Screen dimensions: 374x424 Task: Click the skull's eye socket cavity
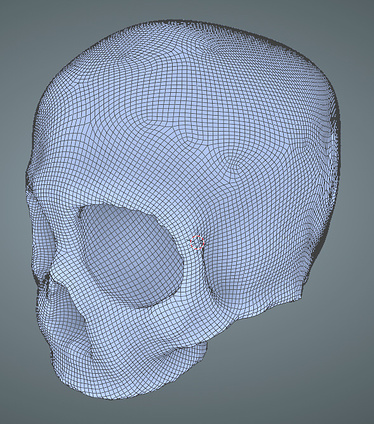click(132, 255)
